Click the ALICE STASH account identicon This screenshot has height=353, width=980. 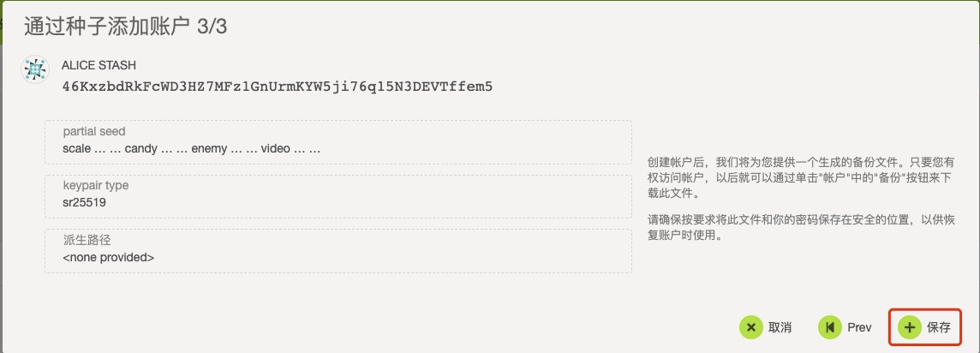click(34, 70)
